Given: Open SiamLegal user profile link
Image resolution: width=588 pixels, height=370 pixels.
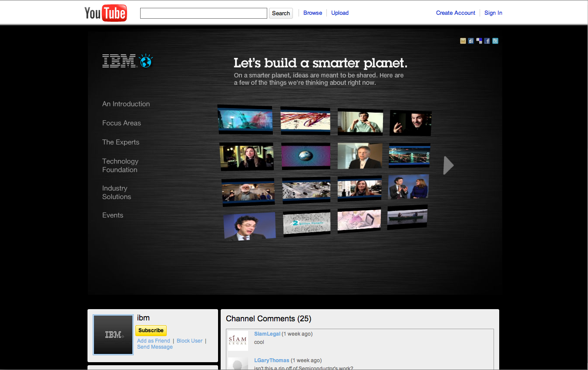Looking at the screenshot, I should point(267,334).
